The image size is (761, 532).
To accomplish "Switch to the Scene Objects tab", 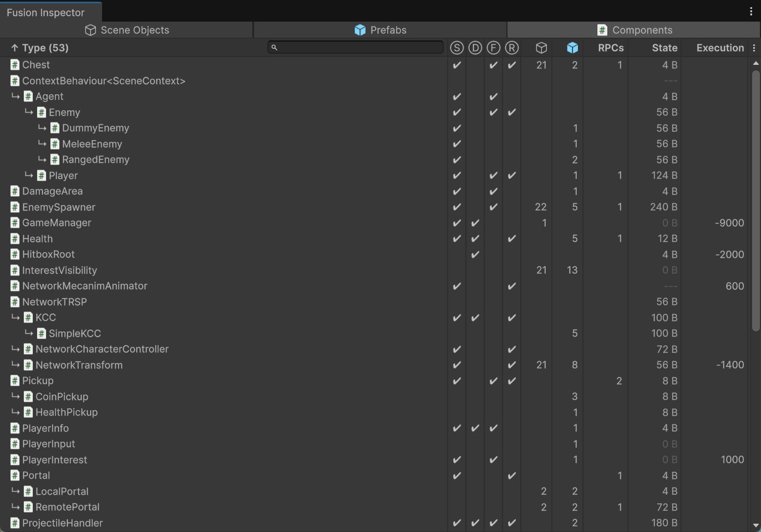I will (x=127, y=30).
